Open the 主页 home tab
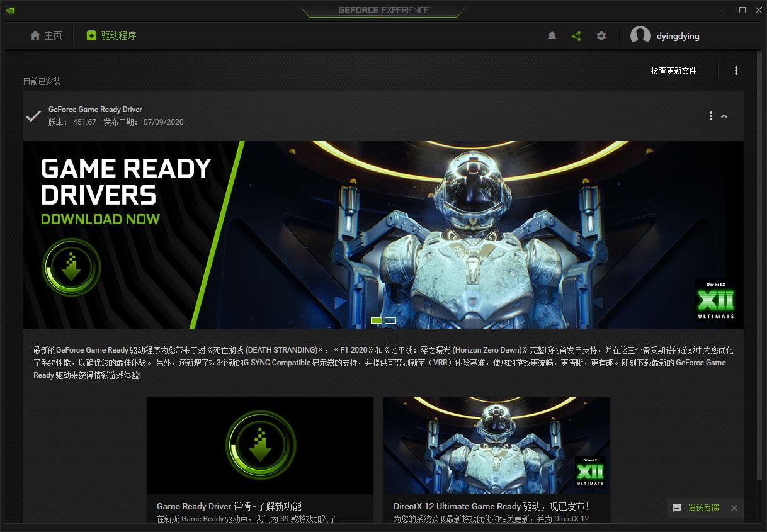This screenshot has height=532, width=767. tap(46, 36)
